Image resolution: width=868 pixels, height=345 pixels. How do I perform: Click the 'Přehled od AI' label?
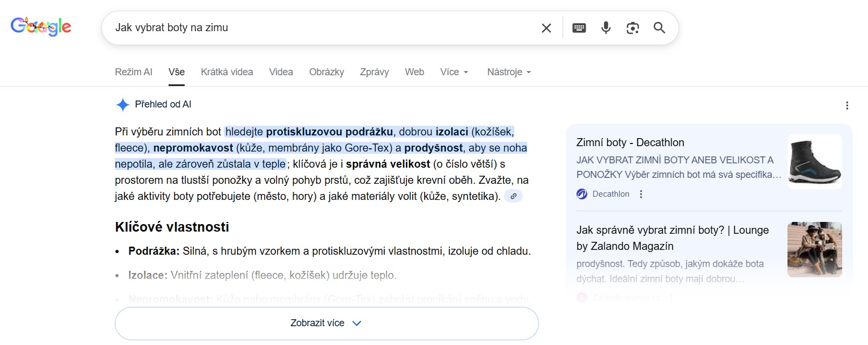point(163,104)
